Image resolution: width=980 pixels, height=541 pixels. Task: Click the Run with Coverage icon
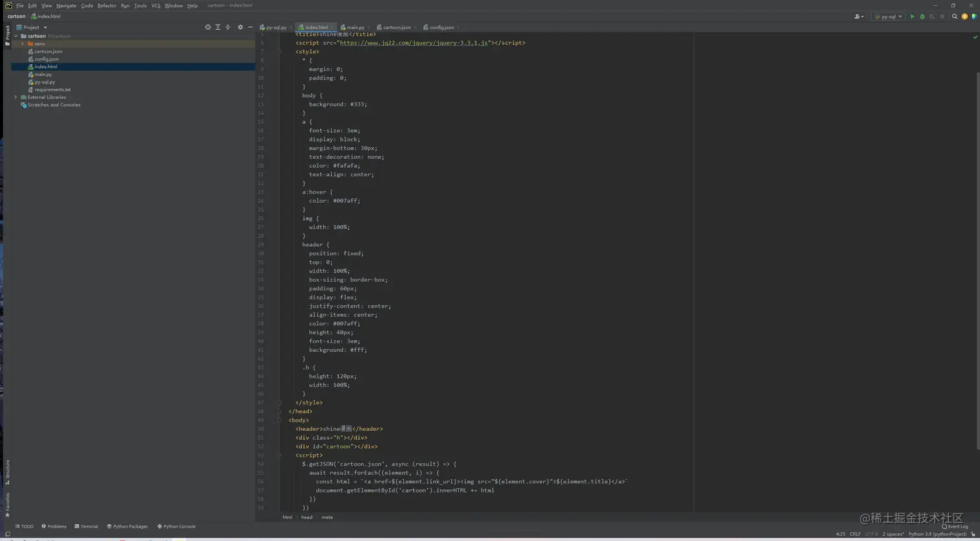click(931, 17)
